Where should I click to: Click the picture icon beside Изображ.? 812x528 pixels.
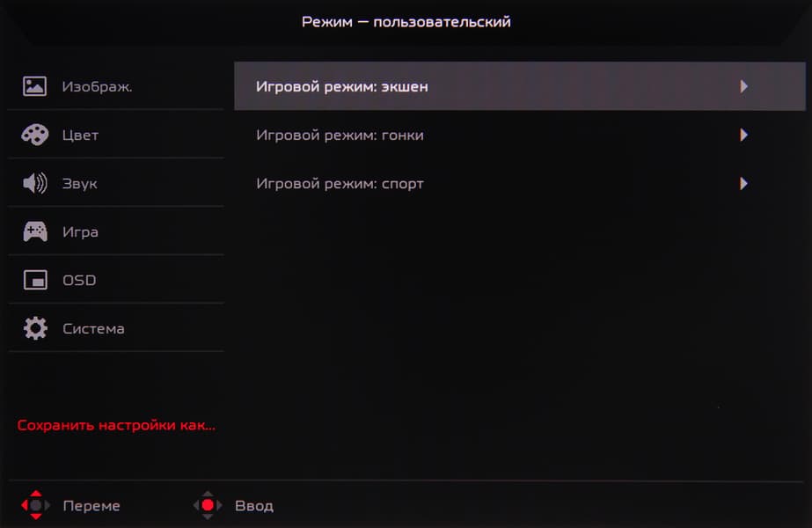click(x=34, y=86)
